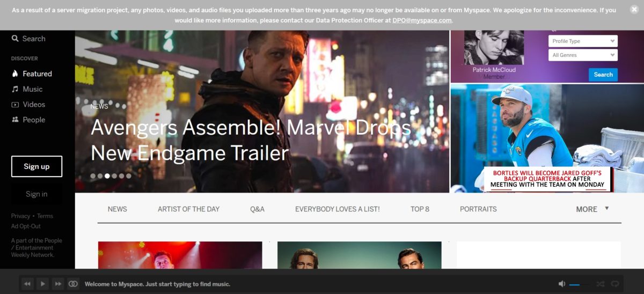Switch to the PORTRAITS tab

478,209
